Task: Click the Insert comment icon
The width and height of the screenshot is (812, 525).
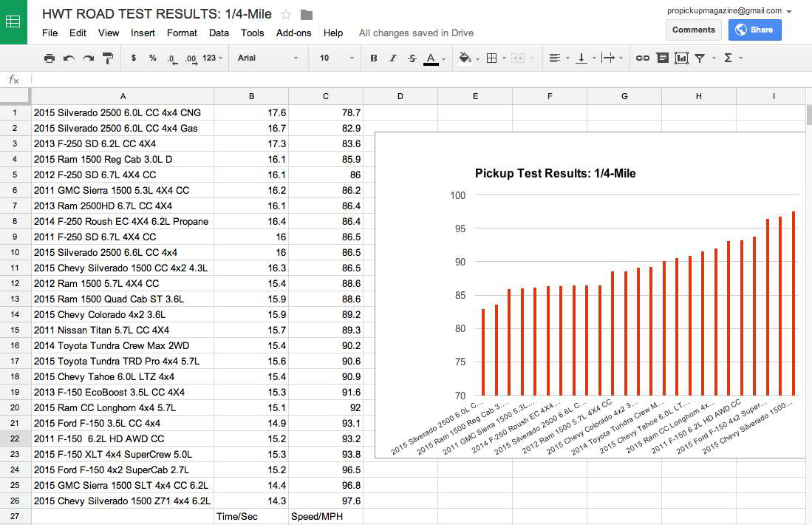Action: click(x=662, y=58)
